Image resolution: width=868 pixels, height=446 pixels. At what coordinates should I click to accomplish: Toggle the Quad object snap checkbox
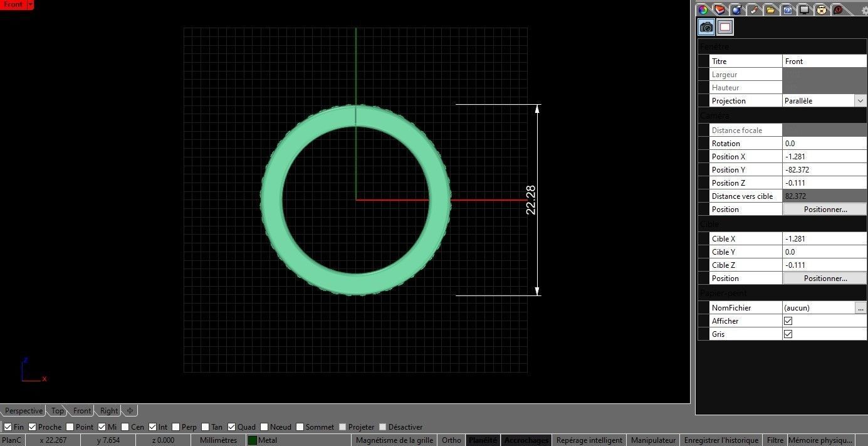click(231, 427)
